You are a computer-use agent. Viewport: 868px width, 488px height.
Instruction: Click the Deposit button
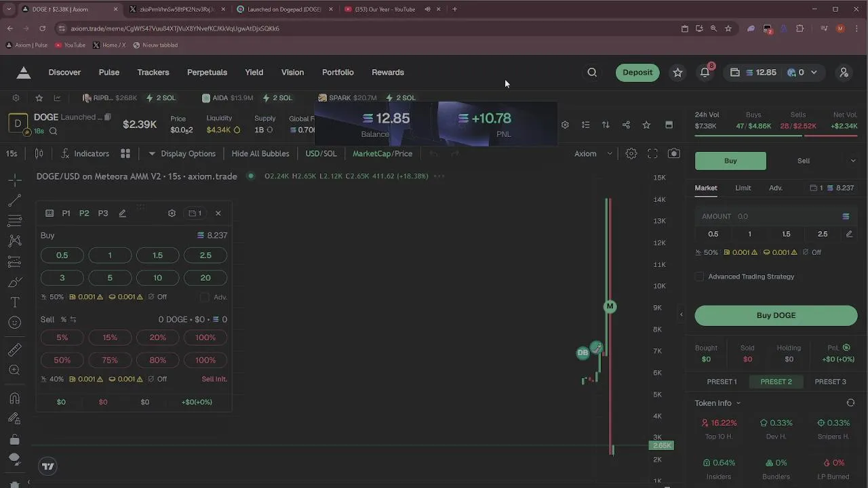point(637,73)
